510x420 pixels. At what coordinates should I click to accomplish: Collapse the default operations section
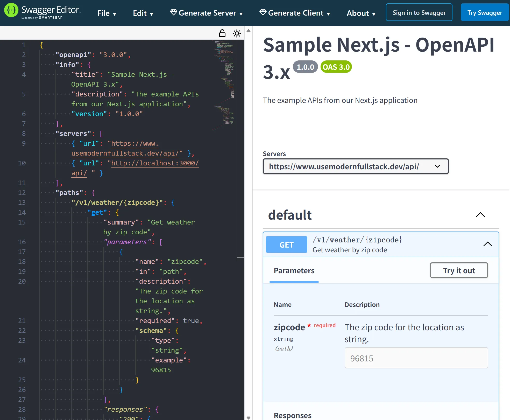(x=480, y=215)
